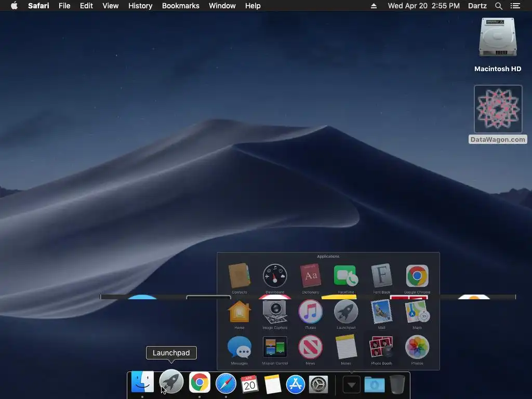The height and width of the screenshot is (399, 532).
Task: Collapse the Applications stack in the Dock
Action: click(352, 385)
